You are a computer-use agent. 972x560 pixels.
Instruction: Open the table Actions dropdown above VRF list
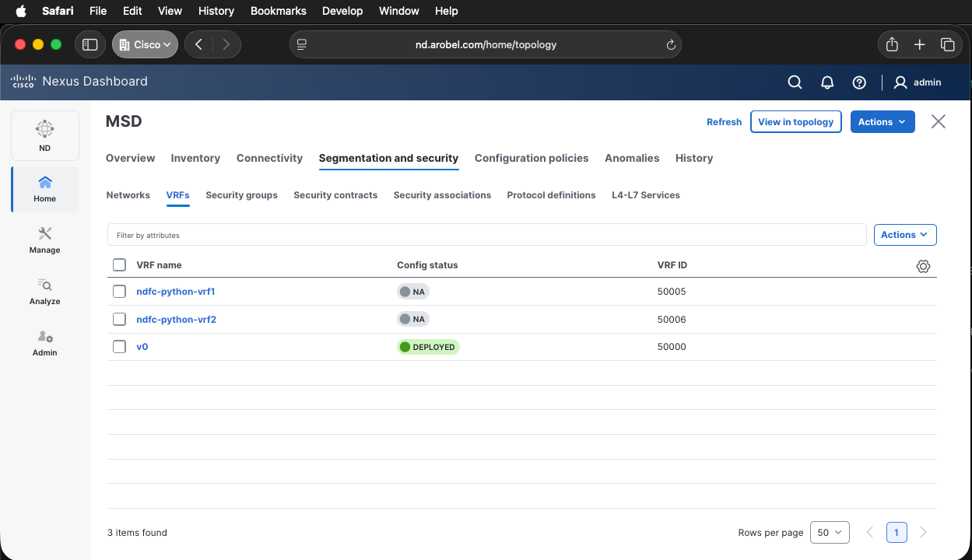[x=904, y=235]
